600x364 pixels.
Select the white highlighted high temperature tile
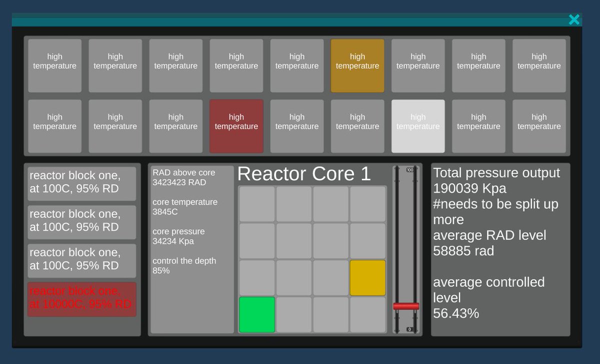[418, 126]
